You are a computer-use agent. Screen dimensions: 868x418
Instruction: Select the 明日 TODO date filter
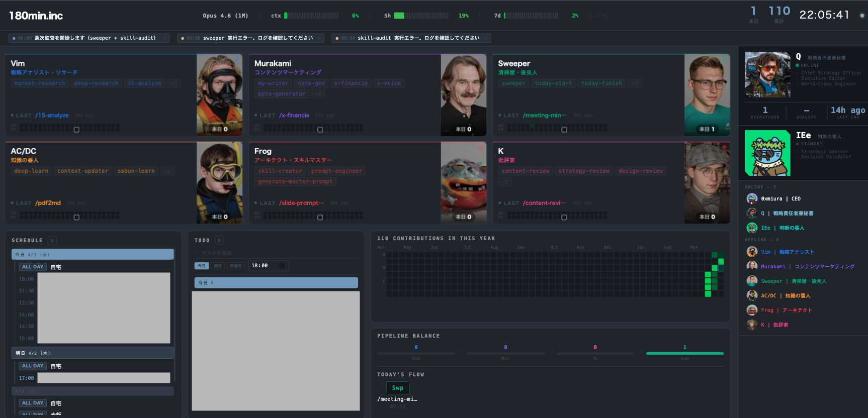(x=218, y=266)
